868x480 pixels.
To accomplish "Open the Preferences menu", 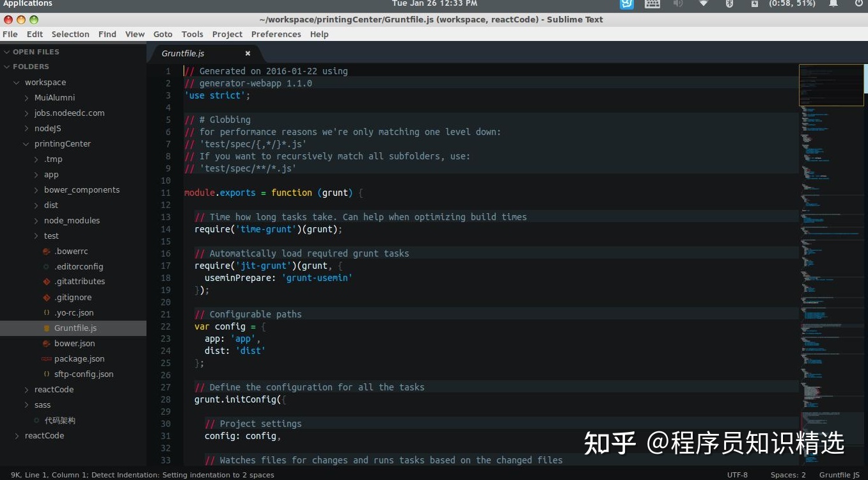I will 276,34.
